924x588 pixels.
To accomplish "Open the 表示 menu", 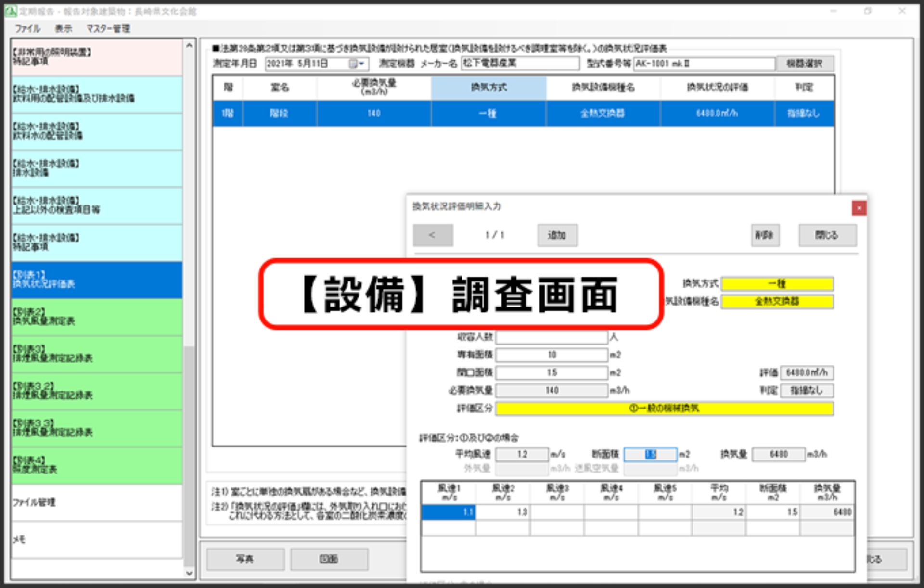I will click(63, 28).
